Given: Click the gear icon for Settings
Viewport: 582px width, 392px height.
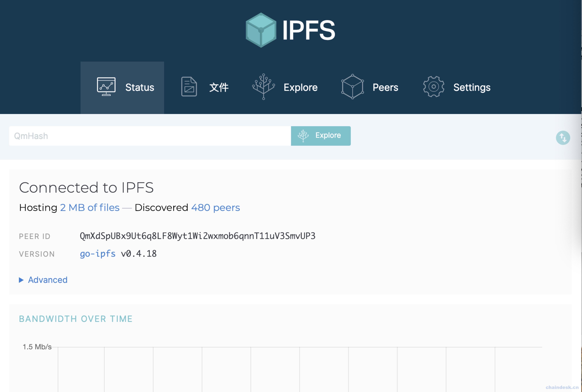Looking at the screenshot, I should point(433,87).
